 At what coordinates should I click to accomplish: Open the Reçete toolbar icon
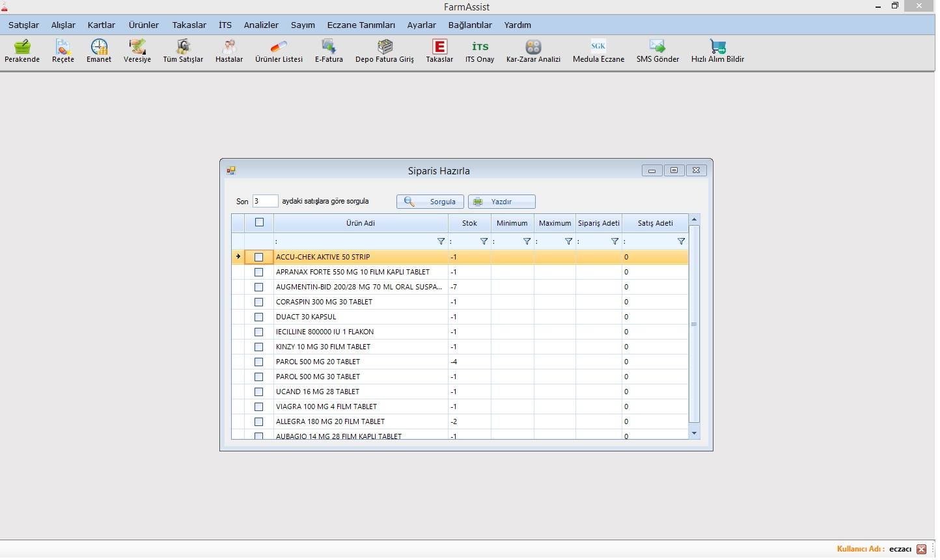coord(62,47)
